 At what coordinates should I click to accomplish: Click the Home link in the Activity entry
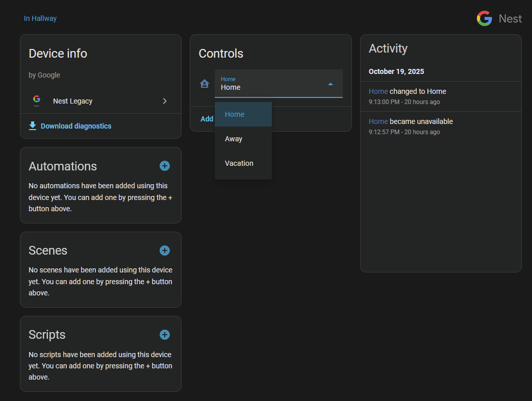click(x=378, y=91)
